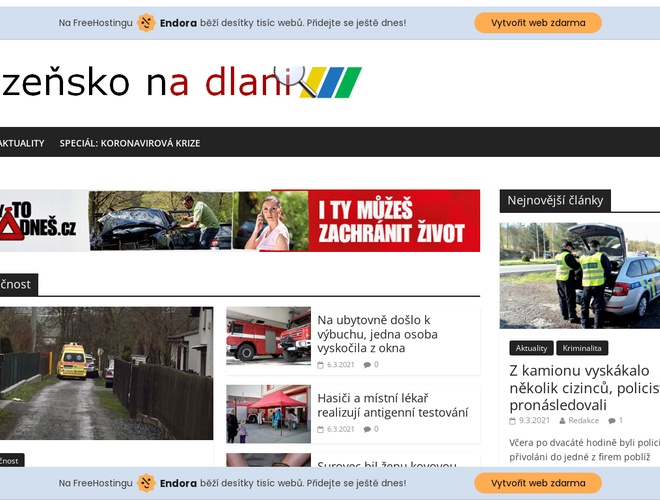The width and height of the screenshot is (660, 500).
Task: Click comment icon under antigen testing article
Action: coord(366,429)
